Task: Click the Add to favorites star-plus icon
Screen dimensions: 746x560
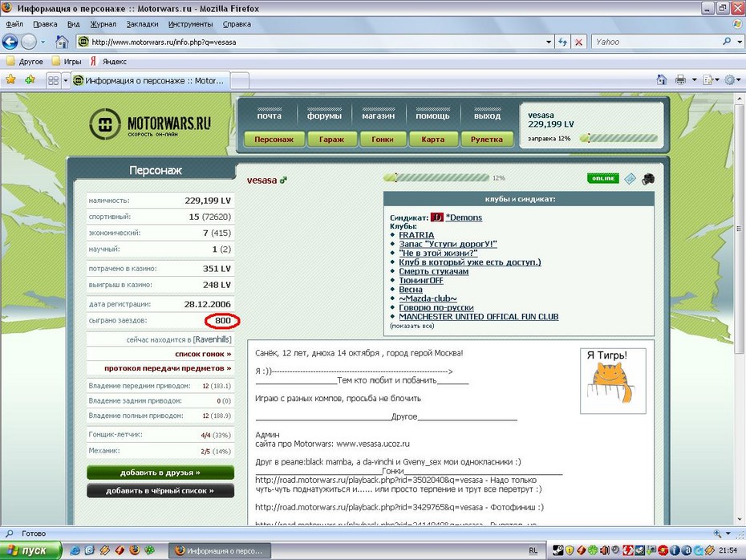Action: pyautogui.click(x=30, y=79)
